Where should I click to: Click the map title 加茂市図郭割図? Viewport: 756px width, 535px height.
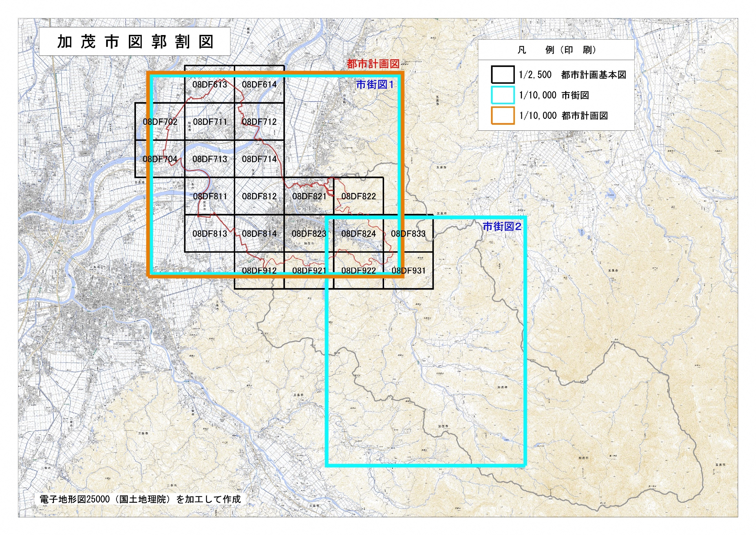click(135, 42)
